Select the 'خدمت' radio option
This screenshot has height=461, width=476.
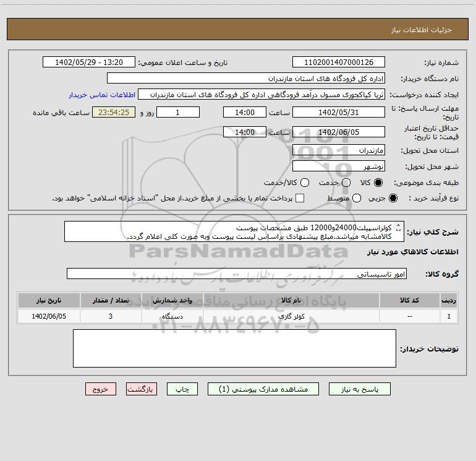pos(346,183)
